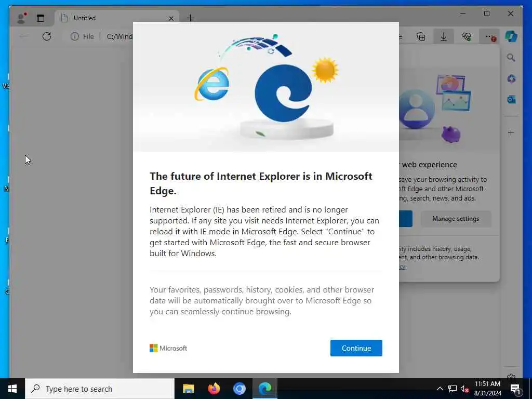Click the sidebar plus customize icon
The width and height of the screenshot is (532, 399).
(x=511, y=132)
